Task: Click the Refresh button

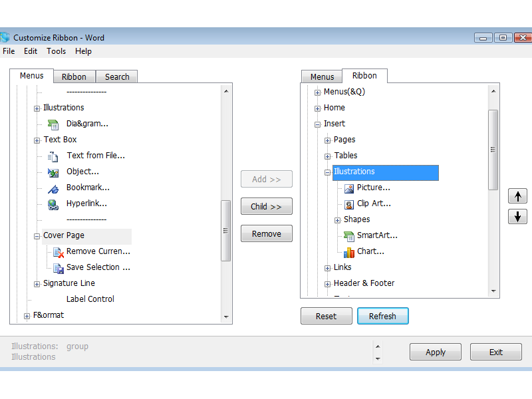Action: pyautogui.click(x=383, y=316)
